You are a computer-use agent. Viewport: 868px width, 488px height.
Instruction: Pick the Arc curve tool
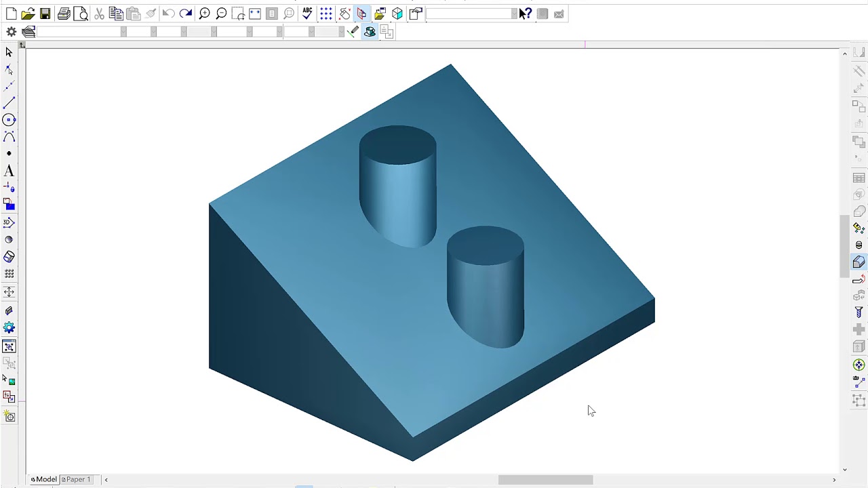[x=9, y=137]
